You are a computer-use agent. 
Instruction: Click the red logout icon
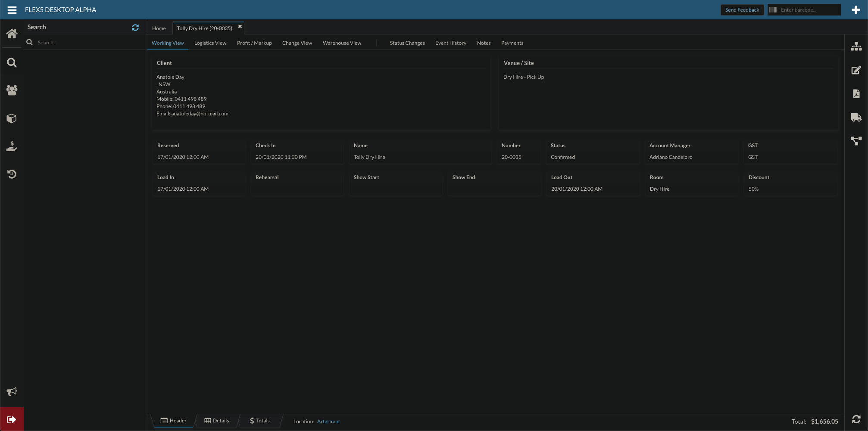[x=12, y=419]
